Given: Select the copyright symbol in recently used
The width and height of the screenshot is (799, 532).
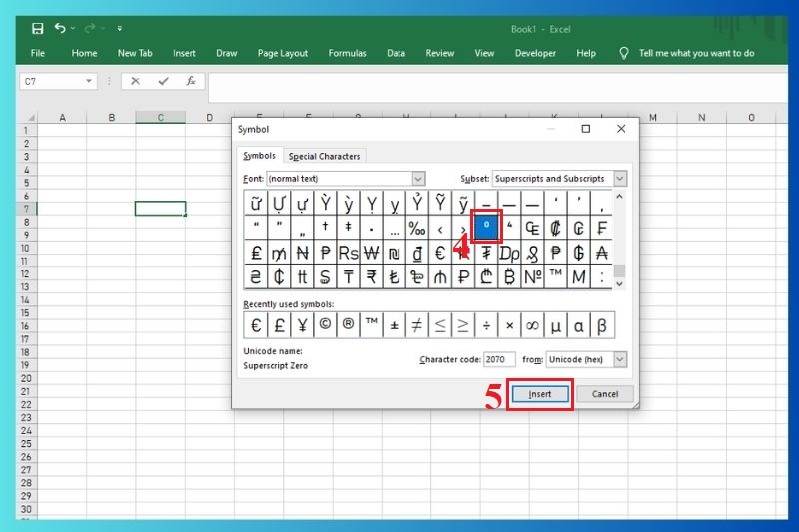Looking at the screenshot, I should (x=325, y=325).
